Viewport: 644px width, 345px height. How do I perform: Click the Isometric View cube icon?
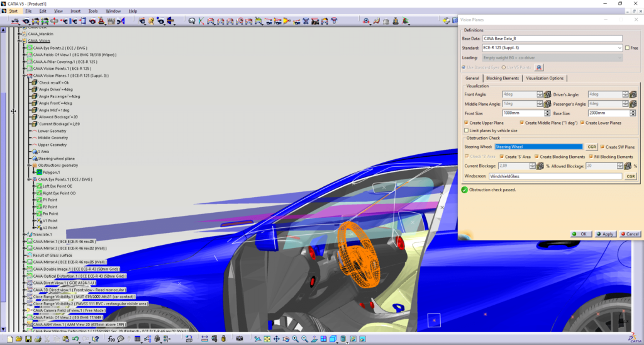[333, 339]
